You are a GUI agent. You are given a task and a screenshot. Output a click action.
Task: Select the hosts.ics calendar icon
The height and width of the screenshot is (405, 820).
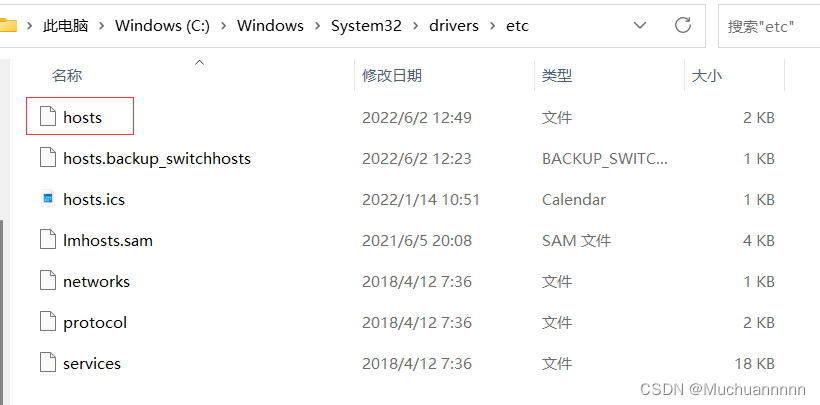tap(48, 199)
